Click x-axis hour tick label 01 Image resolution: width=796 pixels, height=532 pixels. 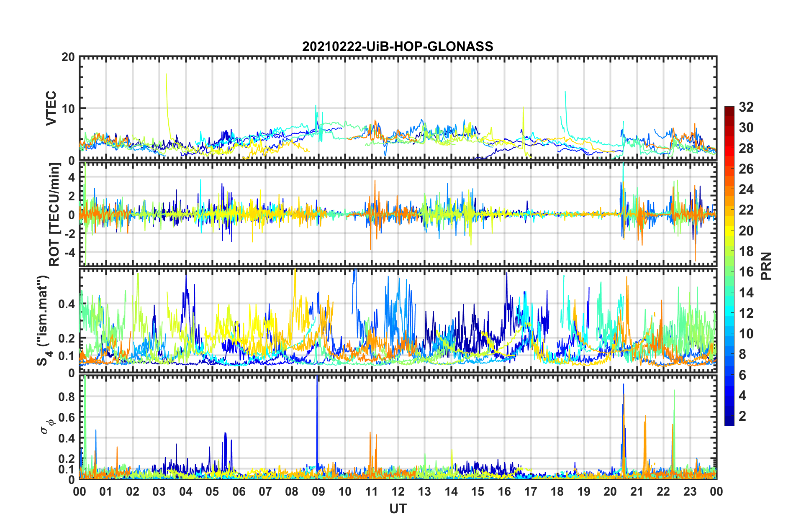106,491
